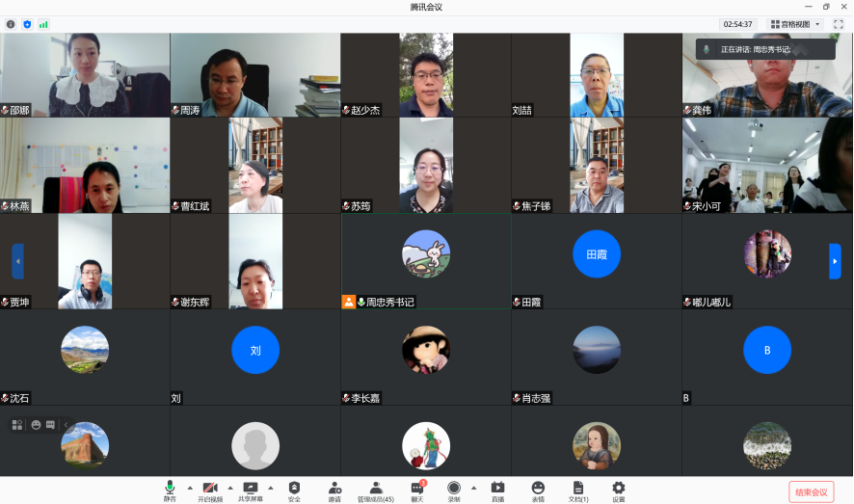Expand the arrow next to 静音 microphone
This screenshot has height=504, width=854.
(x=189, y=488)
